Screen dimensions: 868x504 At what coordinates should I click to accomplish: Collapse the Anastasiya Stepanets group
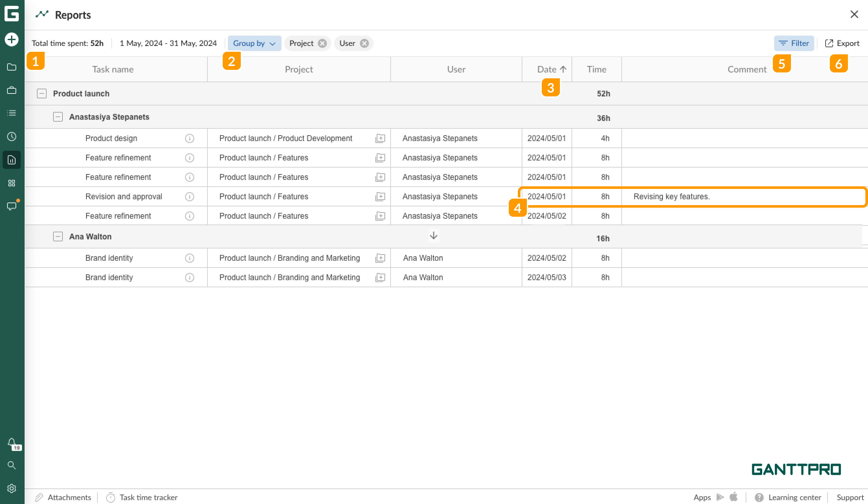58,117
